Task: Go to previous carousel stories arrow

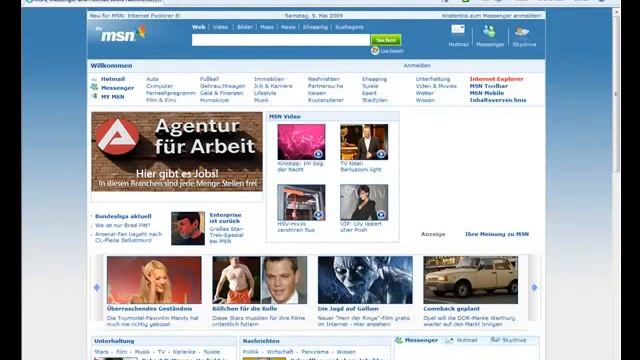Action: (97, 287)
